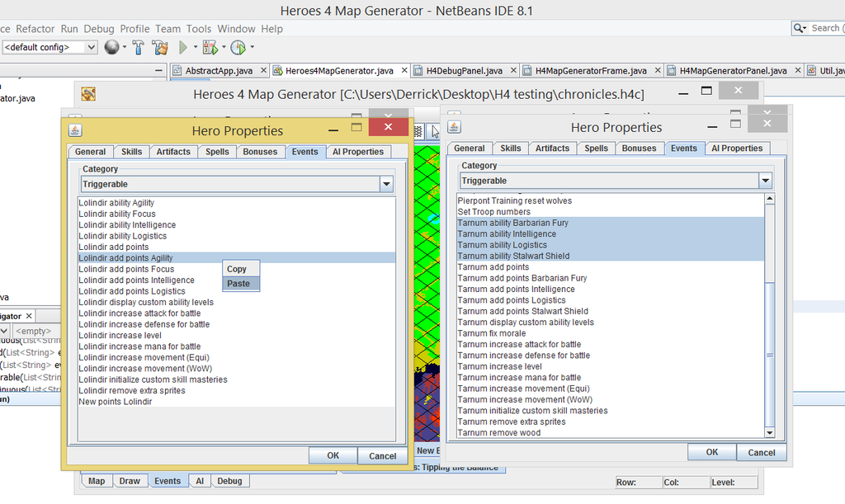Click the globe browser icon in NetBeans toolbar
Viewport: 845px width, 504px height.
(111, 47)
